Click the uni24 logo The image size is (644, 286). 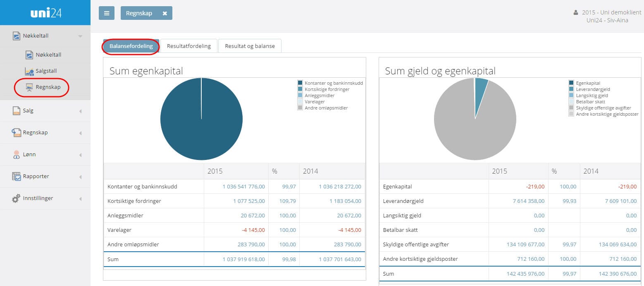click(x=45, y=13)
